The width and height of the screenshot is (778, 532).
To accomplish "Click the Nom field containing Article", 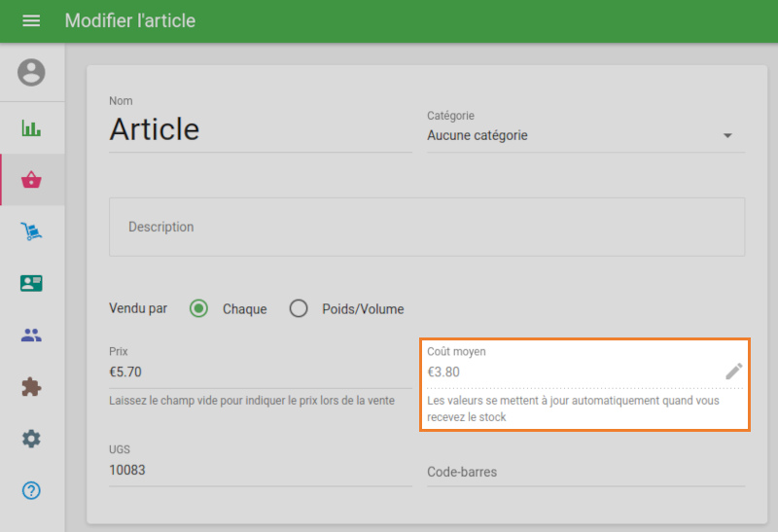I will (x=260, y=129).
